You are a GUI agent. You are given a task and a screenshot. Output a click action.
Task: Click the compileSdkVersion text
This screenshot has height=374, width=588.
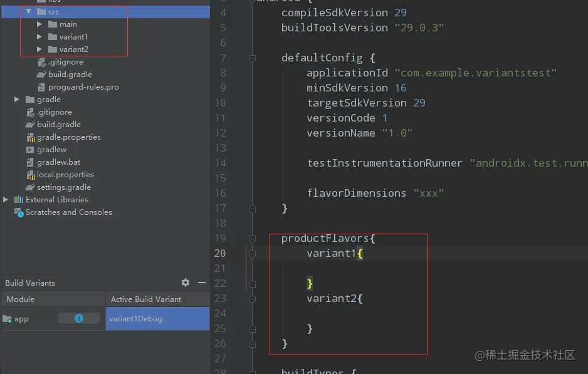(335, 13)
